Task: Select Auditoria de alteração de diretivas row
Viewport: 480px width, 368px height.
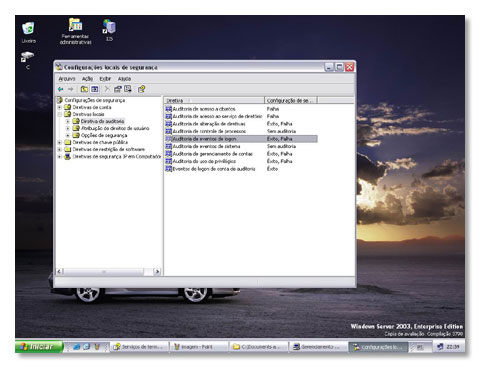Action: point(241,124)
